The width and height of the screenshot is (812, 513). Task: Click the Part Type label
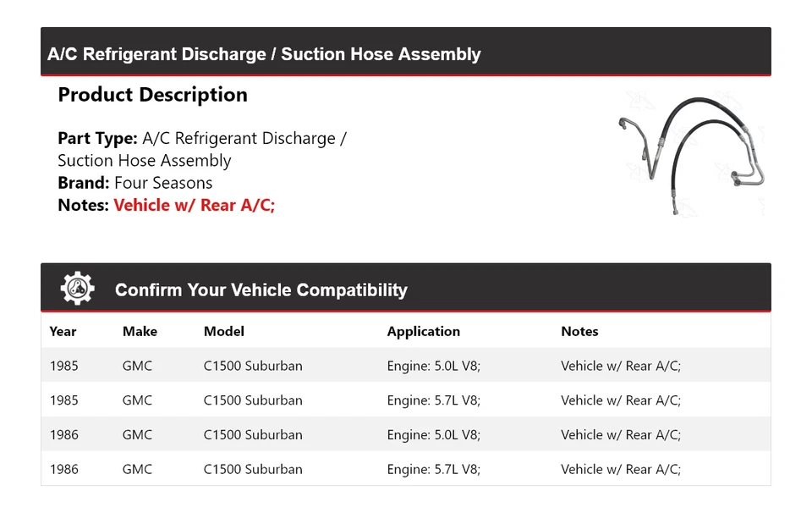(97, 138)
